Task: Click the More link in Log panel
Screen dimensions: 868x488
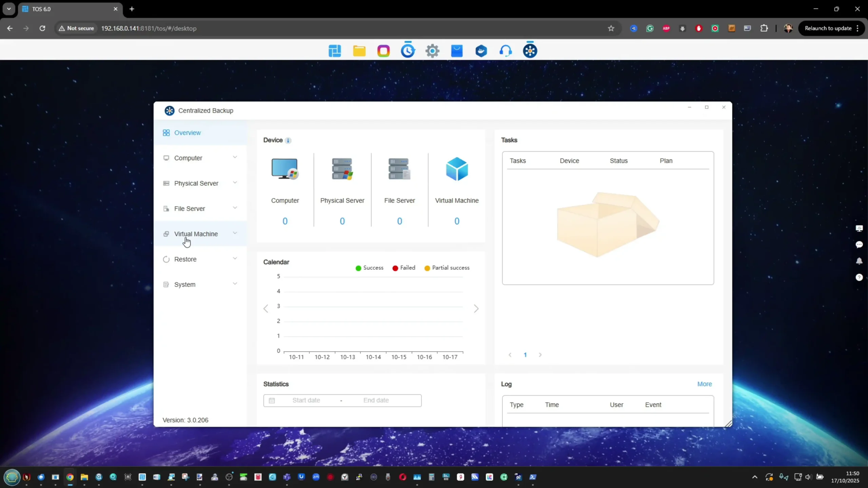Action: pos(704,384)
